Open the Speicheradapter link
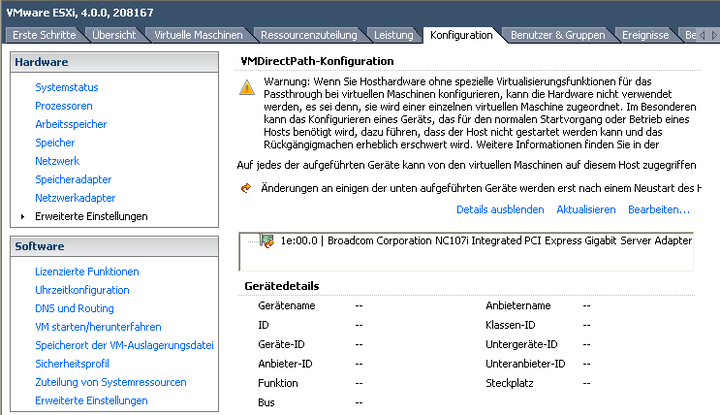Viewport: 720px width, 415px height. point(73,179)
